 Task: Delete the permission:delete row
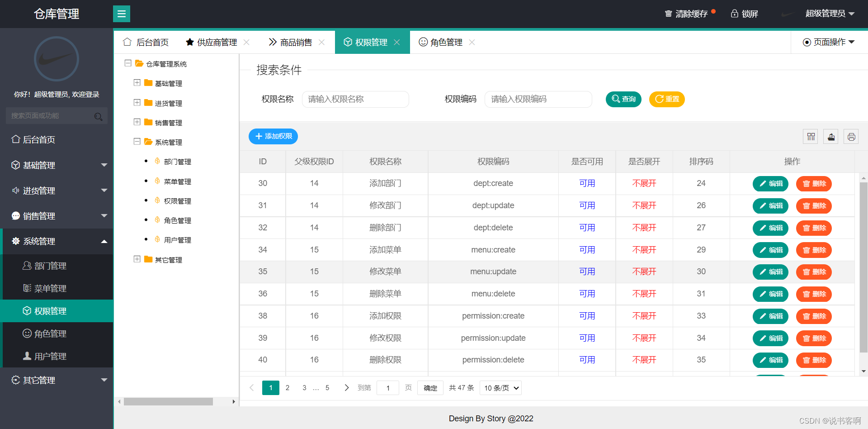(x=814, y=360)
